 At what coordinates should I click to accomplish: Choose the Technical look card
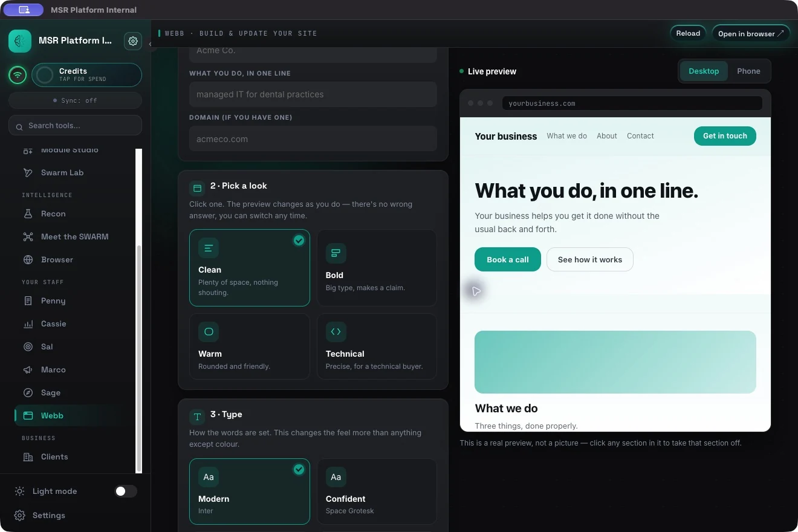377,346
